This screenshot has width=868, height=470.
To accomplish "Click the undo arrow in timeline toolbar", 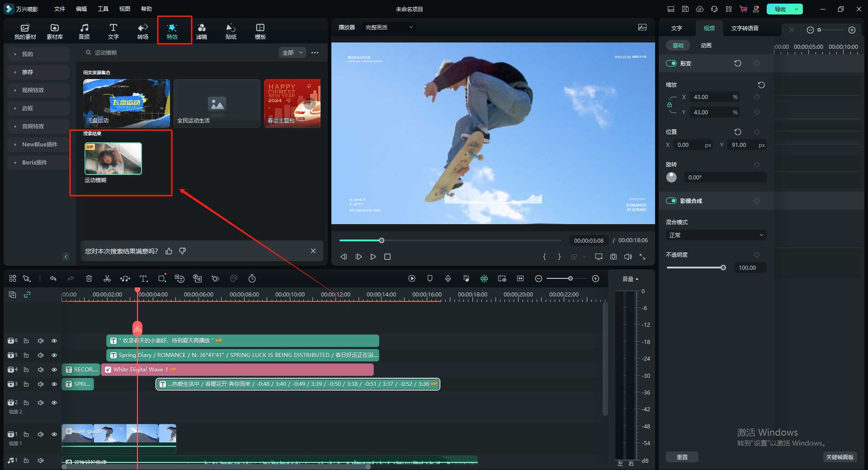I will (x=53, y=278).
